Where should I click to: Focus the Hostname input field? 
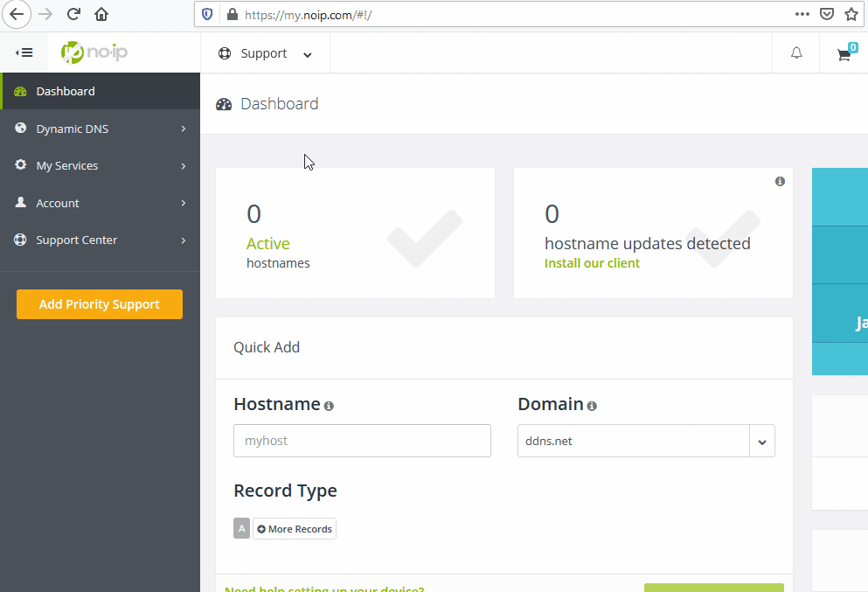pyautogui.click(x=362, y=441)
